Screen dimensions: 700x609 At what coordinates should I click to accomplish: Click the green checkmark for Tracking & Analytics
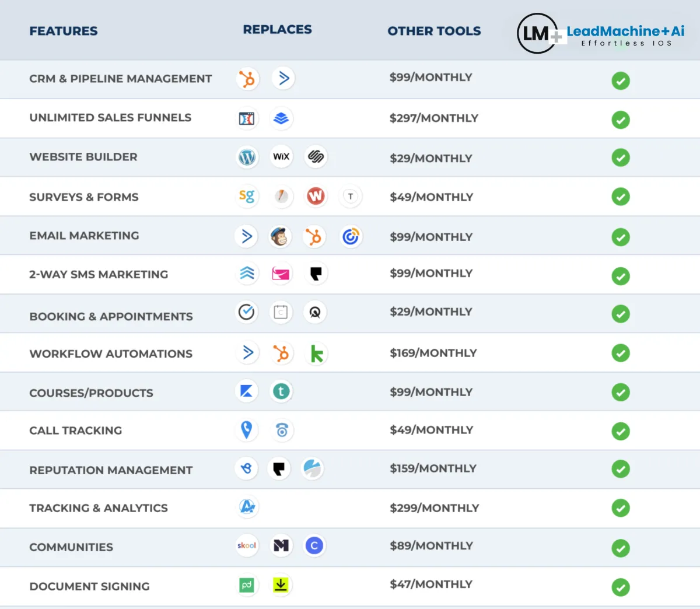(x=621, y=508)
